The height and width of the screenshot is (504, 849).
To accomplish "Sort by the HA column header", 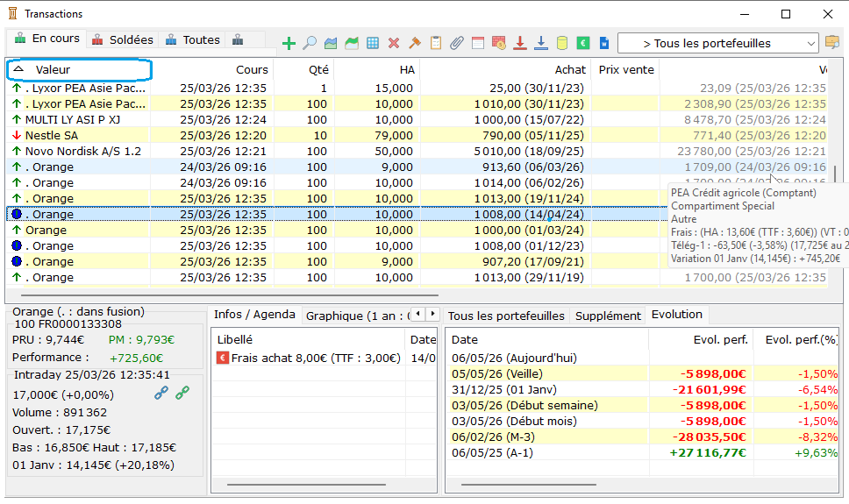I will pos(377,69).
